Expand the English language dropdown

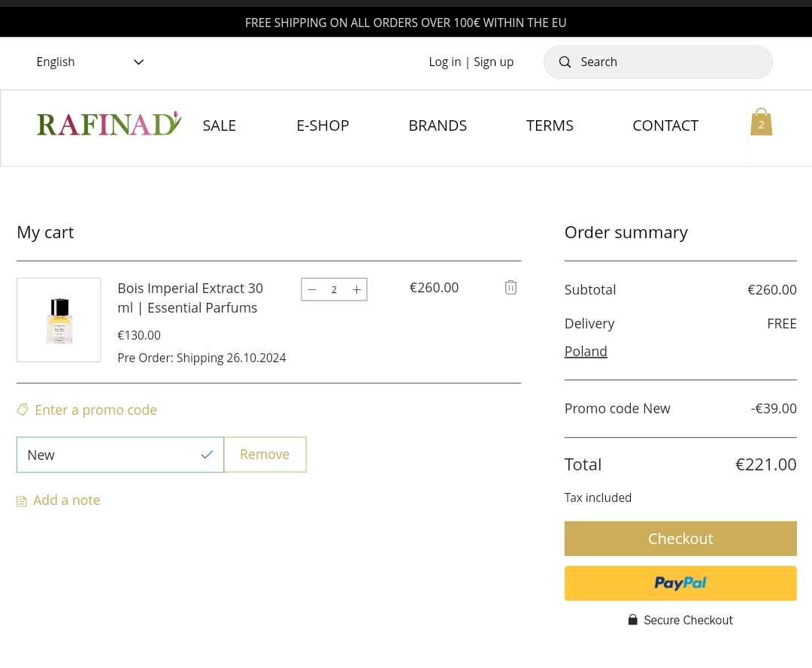coord(90,62)
